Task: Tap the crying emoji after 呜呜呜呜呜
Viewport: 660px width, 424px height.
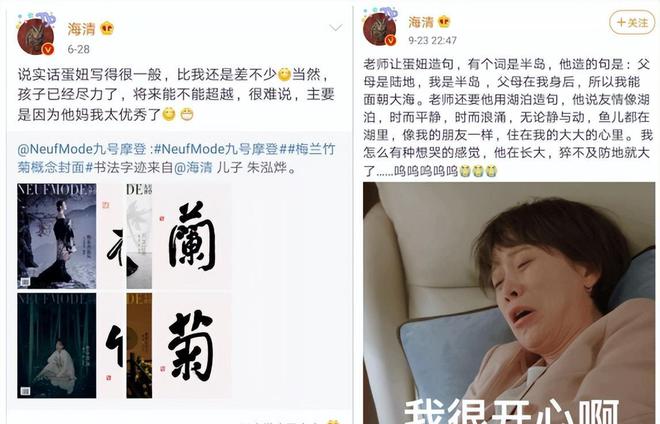Action: pos(478,171)
